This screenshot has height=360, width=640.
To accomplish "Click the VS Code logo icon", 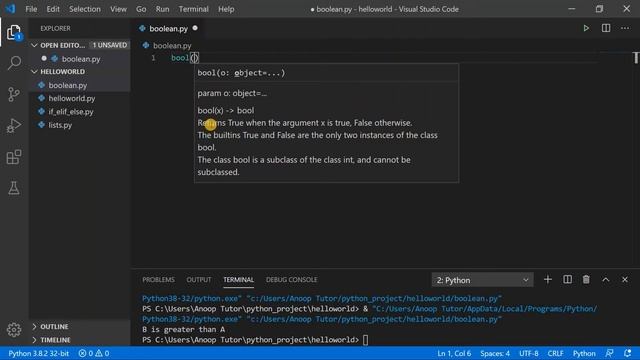I will [10, 9].
